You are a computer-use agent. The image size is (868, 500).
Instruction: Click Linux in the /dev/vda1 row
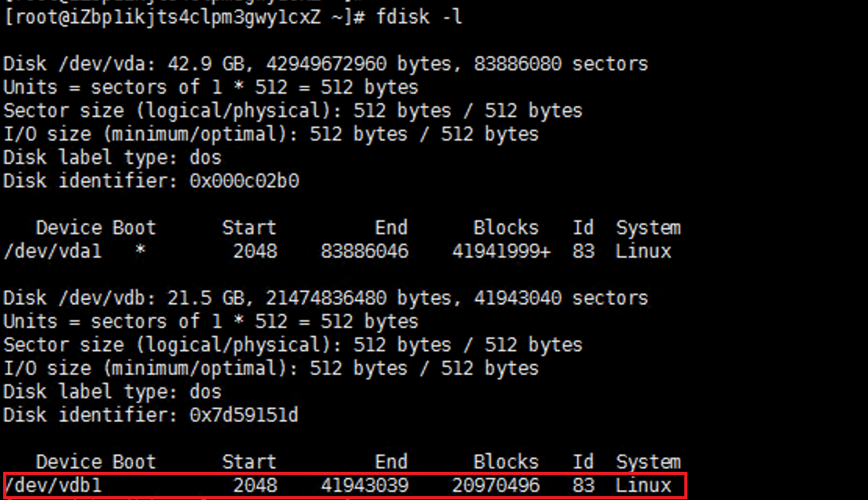[643, 252]
